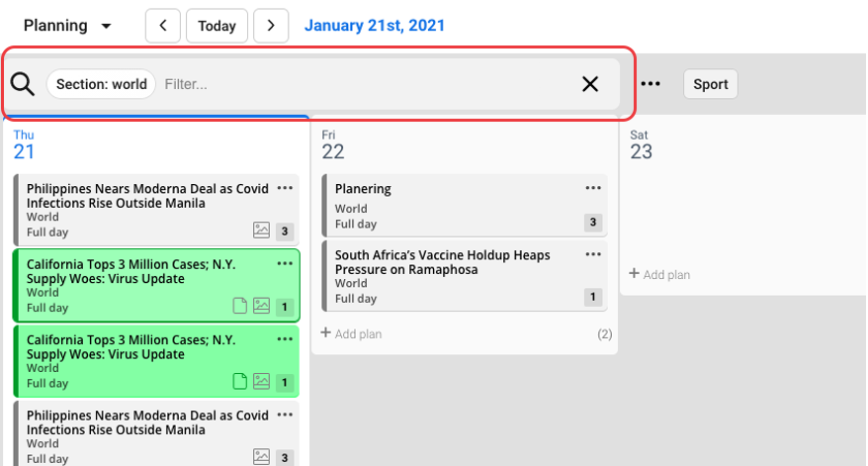Click document icon on first California card
Viewport: 868px width, 466px height.
coord(239,306)
